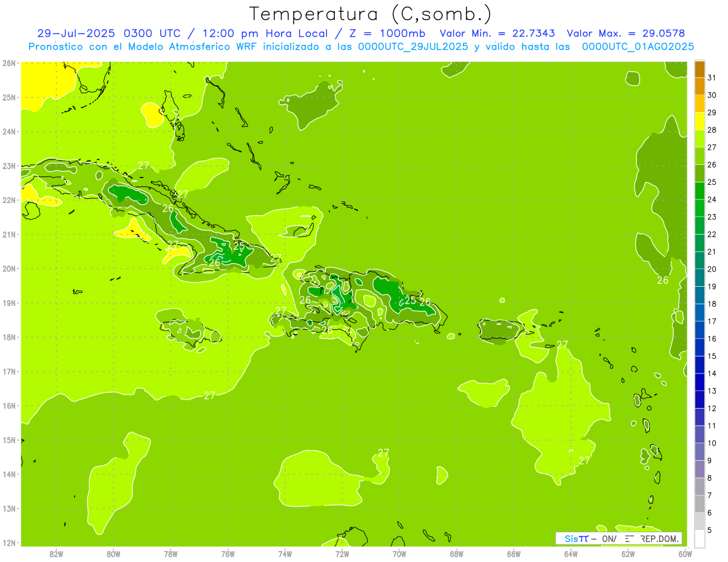
Task: Select the dark orange swatch above 31
Action: pos(699,70)
